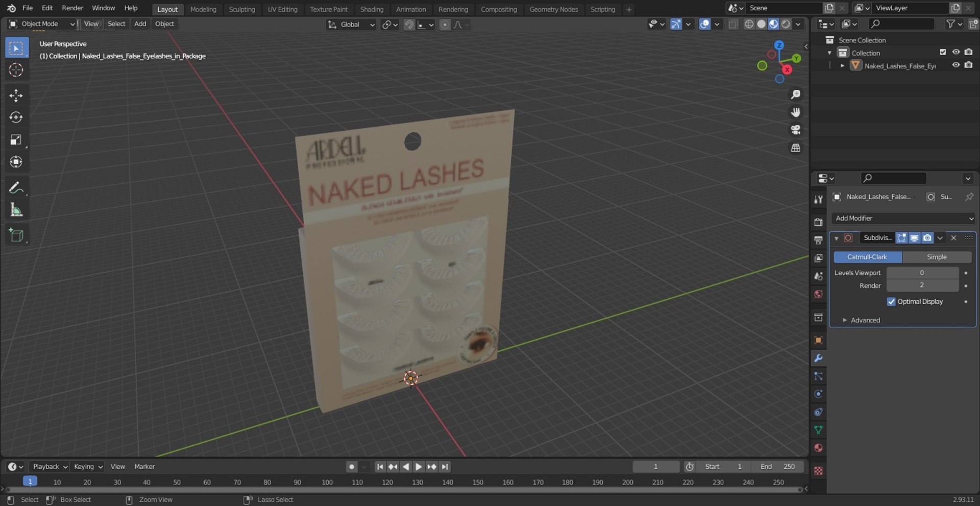The image size is (980, 506).
Task: Choose the Annotate tool
Action: [16, 188]
